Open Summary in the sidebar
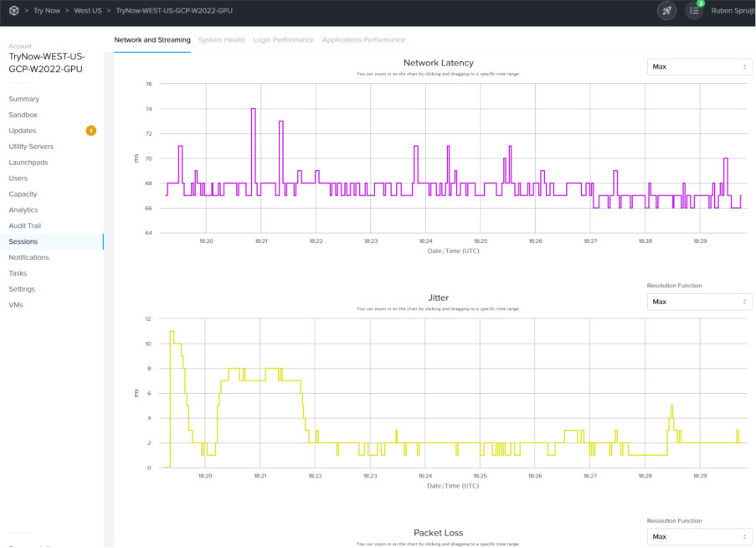 click(23, 99)
